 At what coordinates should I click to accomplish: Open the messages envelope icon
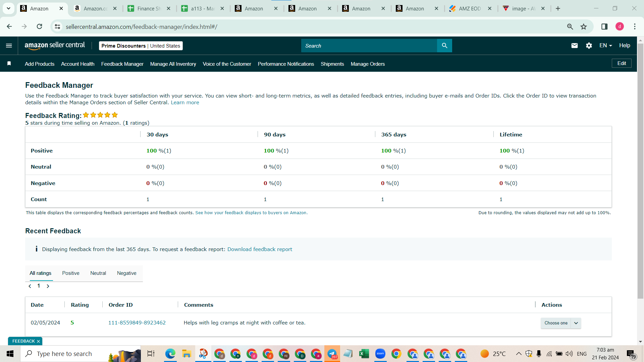click(574, 46)
